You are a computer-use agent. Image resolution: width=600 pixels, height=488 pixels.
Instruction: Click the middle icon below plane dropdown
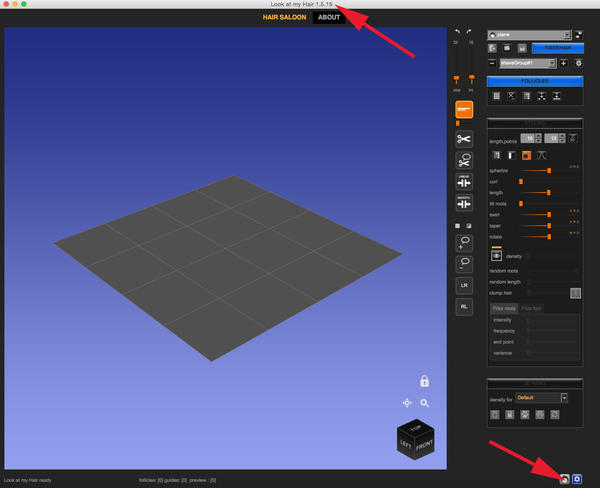[x=507, y=48]
